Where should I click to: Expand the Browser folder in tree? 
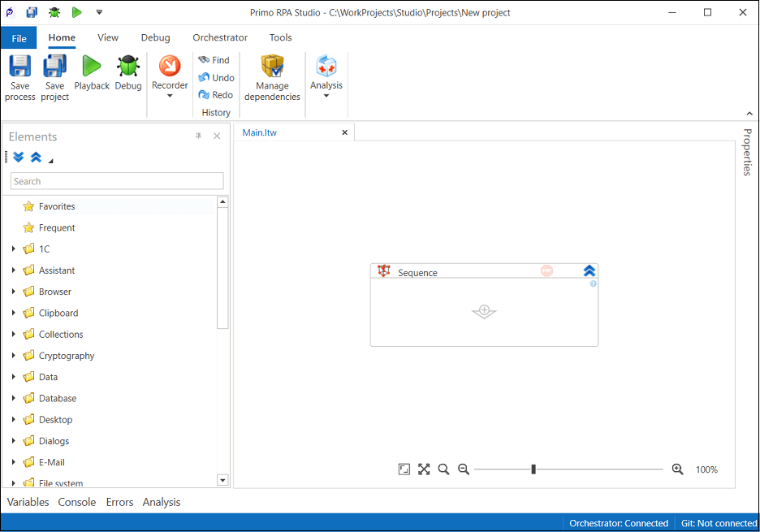tap(14, 292)
